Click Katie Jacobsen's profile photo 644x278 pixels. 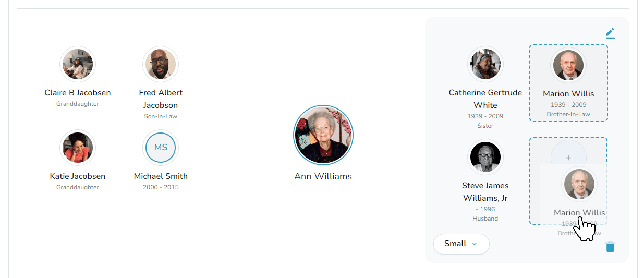click(x=78, y=148)
